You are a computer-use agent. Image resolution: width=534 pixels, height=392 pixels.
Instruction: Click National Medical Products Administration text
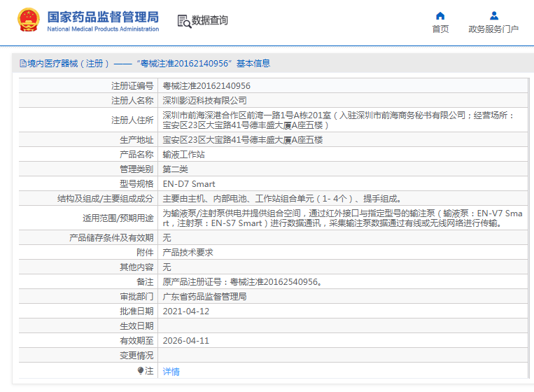click(x=103, y=29)
